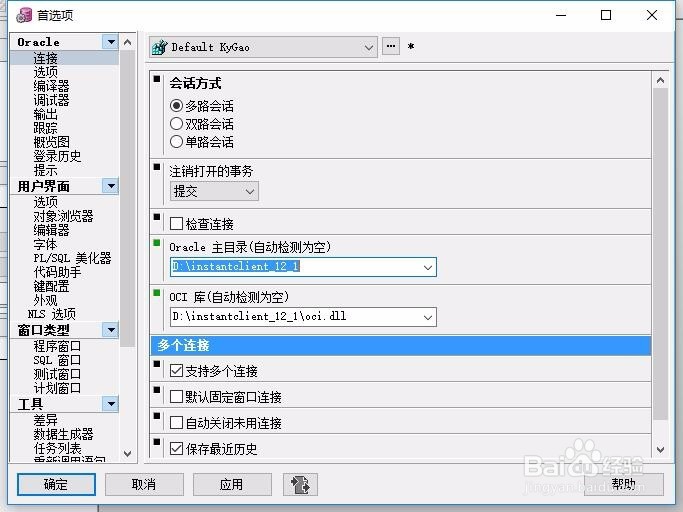Click the 应用 button
The width and height of the screenshot is (683, 512).
(x=232, y=484)
